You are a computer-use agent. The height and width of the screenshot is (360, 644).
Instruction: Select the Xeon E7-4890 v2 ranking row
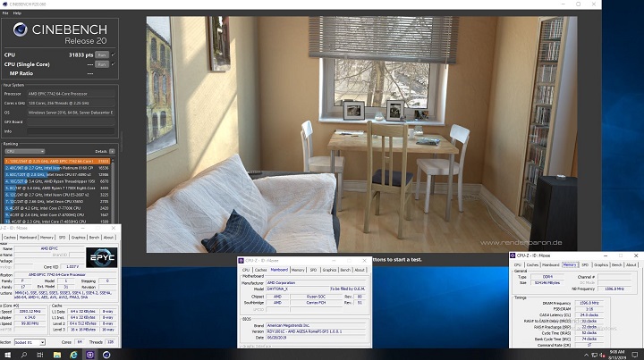pos(56,175)
